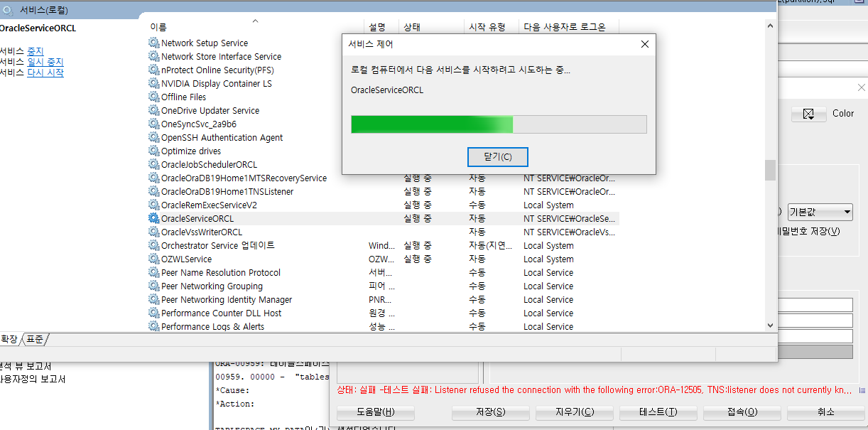Click the OZW... description cell
The width and height of the screenshot is (868, 430).
point(381,259)
